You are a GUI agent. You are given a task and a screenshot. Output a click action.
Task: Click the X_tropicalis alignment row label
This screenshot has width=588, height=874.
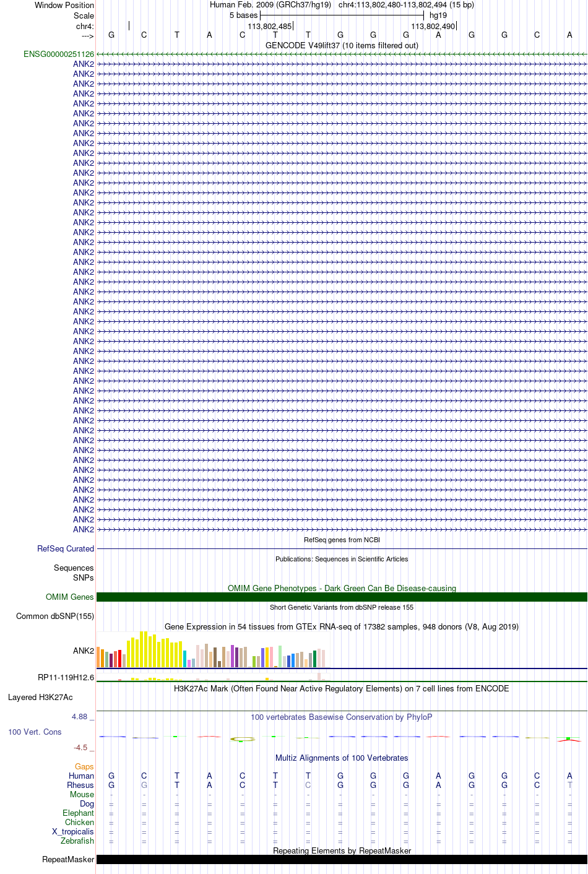[73, 831]
